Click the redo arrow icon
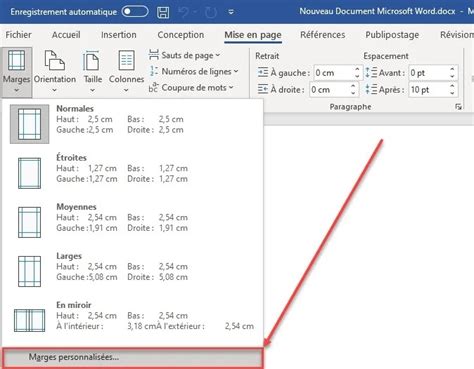The image size is (474, 369). pos(211,12)
